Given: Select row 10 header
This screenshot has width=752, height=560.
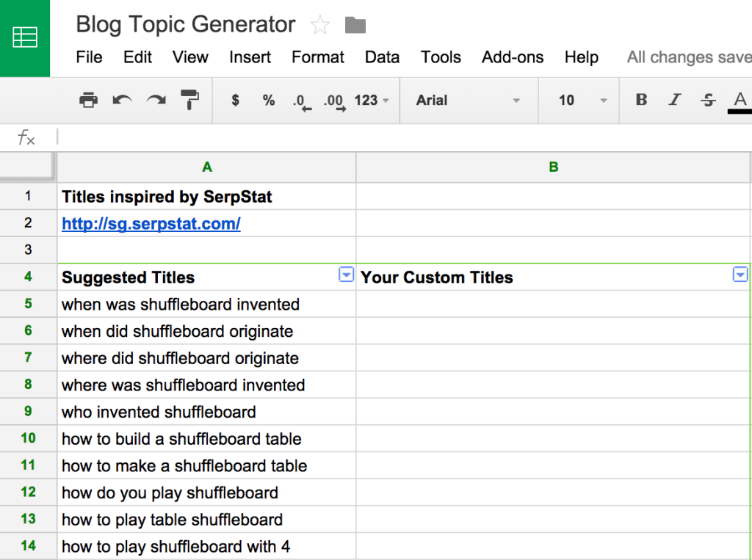Looking at the screenshot, I should click(x=28, y=437).
